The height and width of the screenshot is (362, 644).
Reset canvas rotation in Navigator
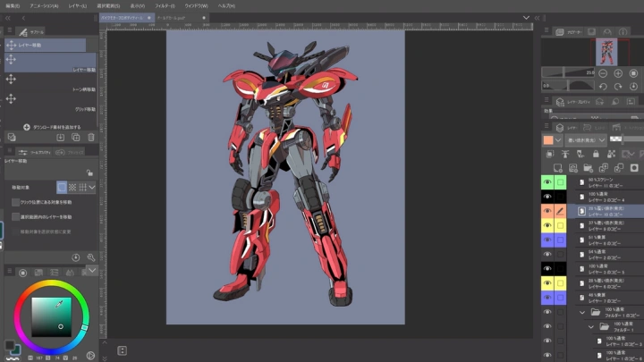tap(633, 87)
